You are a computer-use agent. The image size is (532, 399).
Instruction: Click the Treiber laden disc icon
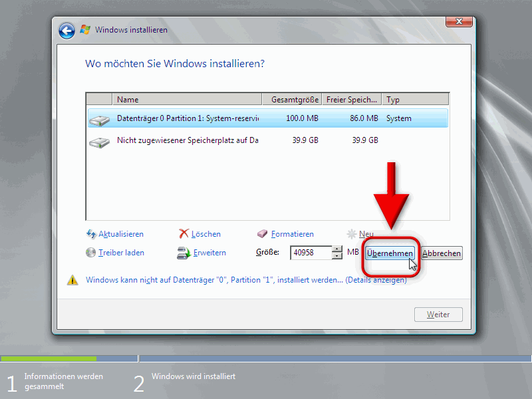[x=92, y=253]
